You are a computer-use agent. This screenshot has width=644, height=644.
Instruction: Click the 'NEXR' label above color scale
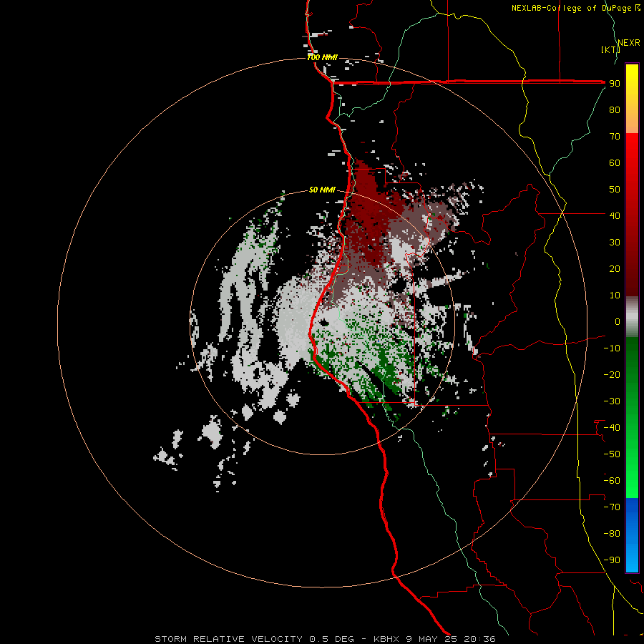tap(629, 43)
